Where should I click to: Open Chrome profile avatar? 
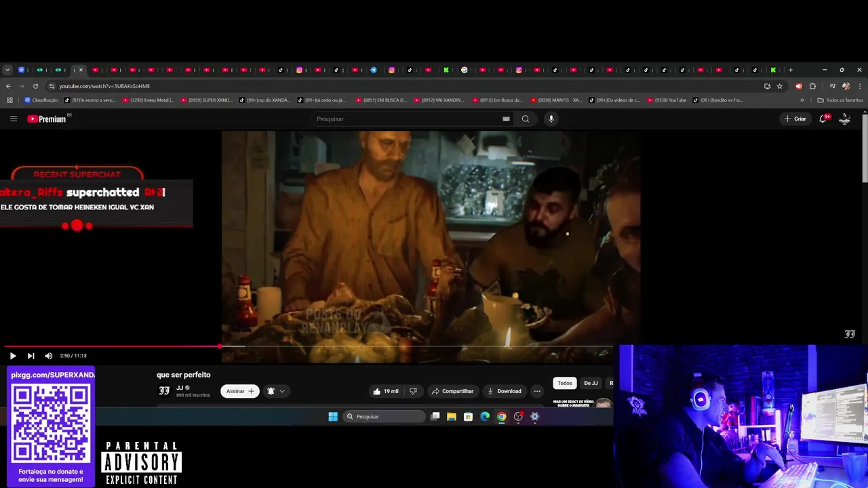(x=846, y=86)
